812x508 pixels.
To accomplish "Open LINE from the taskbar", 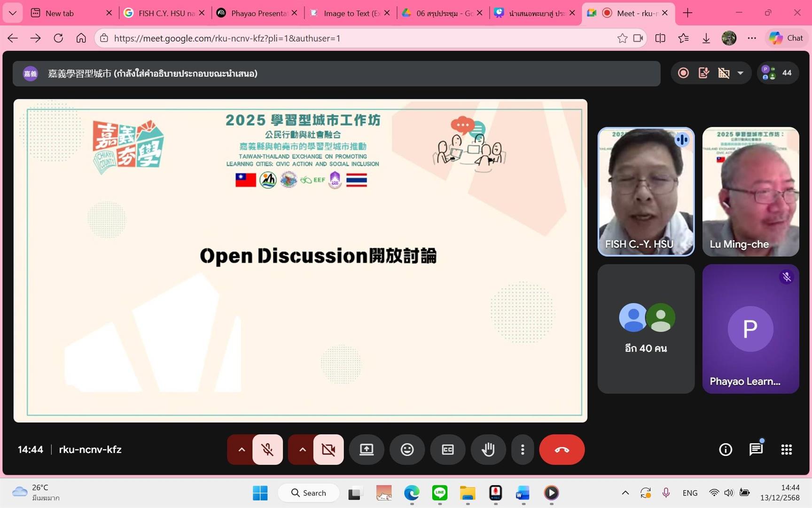I will click(x=439, y=492).
